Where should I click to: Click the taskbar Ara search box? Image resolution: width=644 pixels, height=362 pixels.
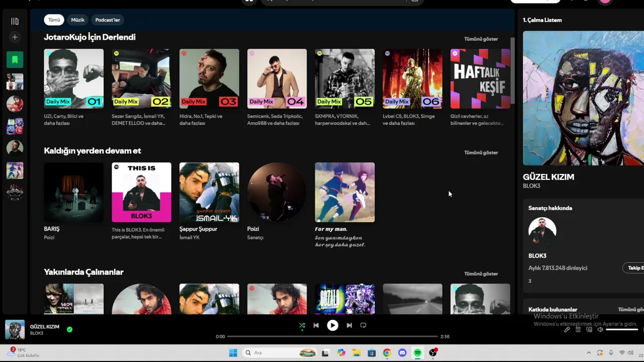coord(280,353)
